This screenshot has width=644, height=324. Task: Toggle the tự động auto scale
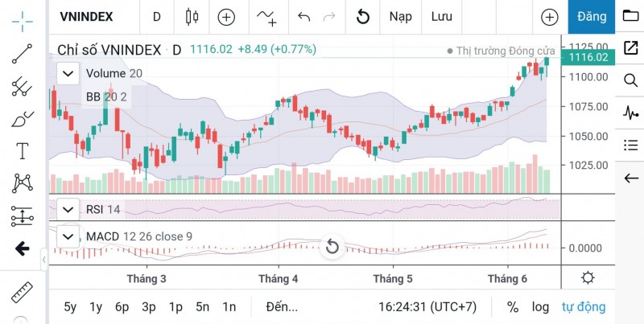(584, 306)
